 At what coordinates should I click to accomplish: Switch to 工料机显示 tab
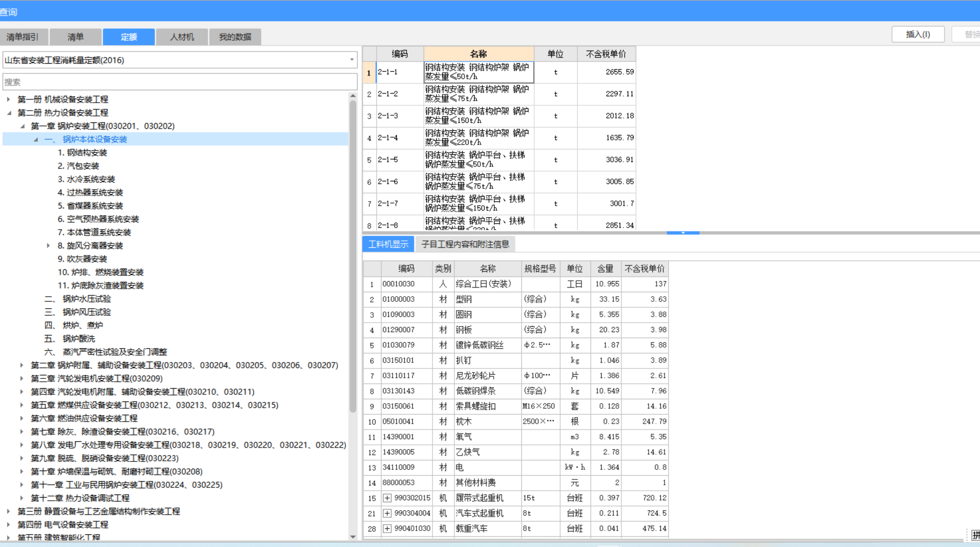[388, 244]
